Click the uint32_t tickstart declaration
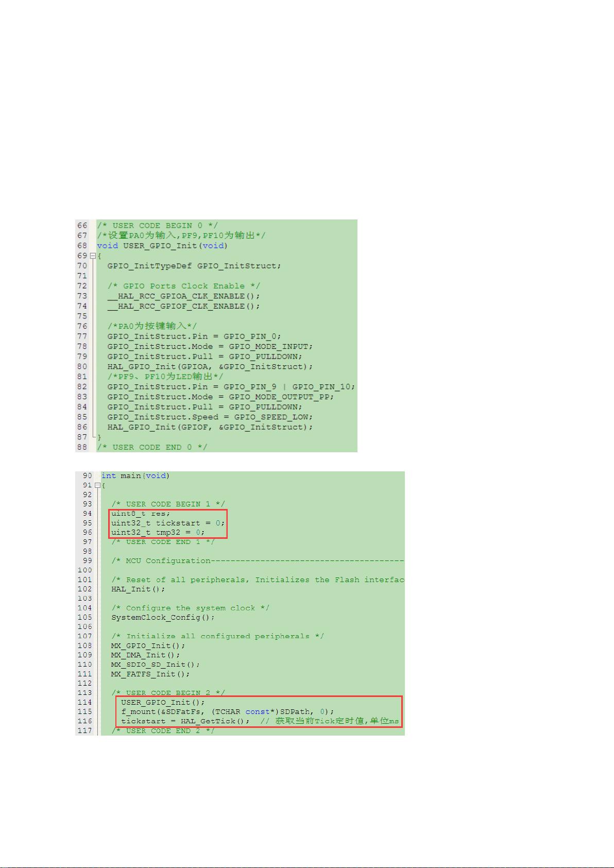Viewport: 614px width, 868px height. (x=168, y=523)
